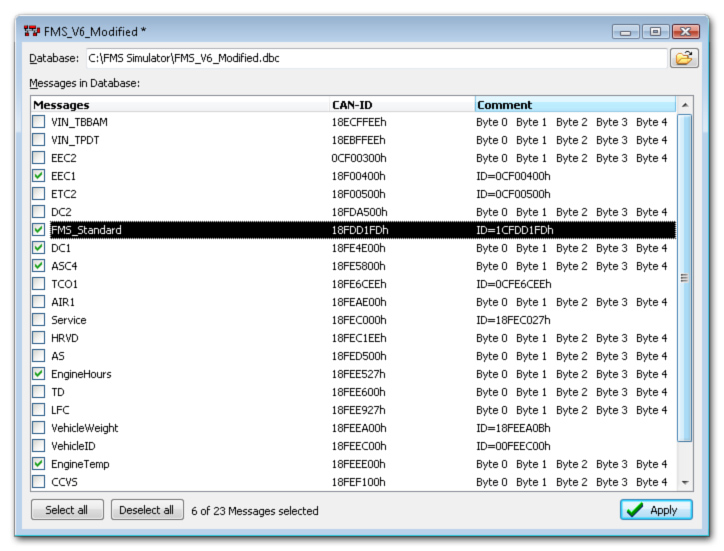Click the comment ID=18FEC027h
This screenshot has width=724, height=551.
coord(513,320)
